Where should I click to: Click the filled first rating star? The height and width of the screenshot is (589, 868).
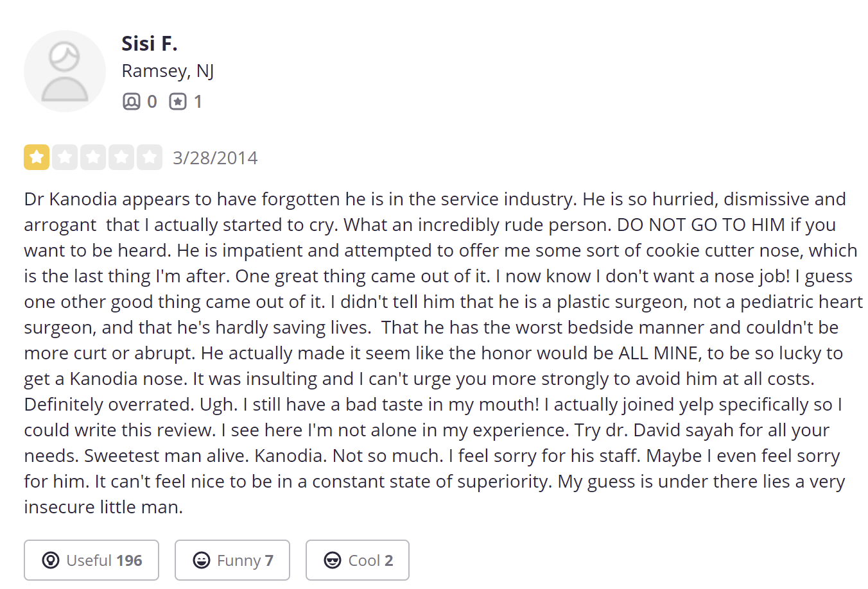click(x=37, y=157)
